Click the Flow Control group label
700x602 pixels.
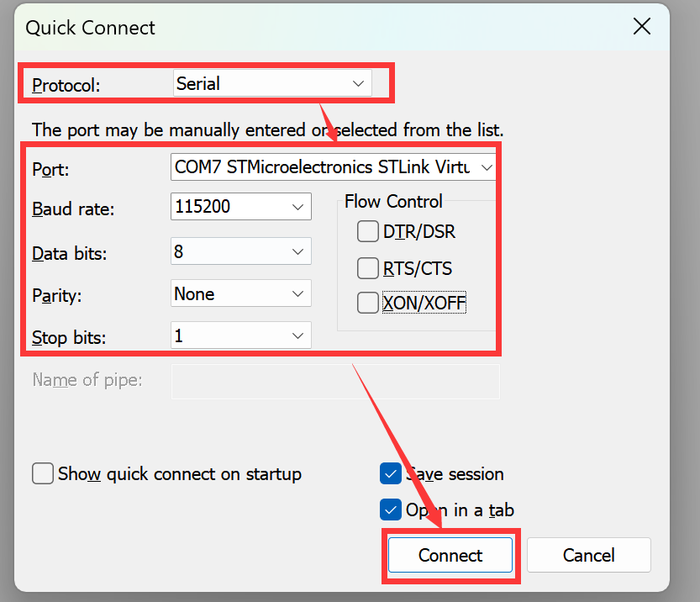coord(393,202)
